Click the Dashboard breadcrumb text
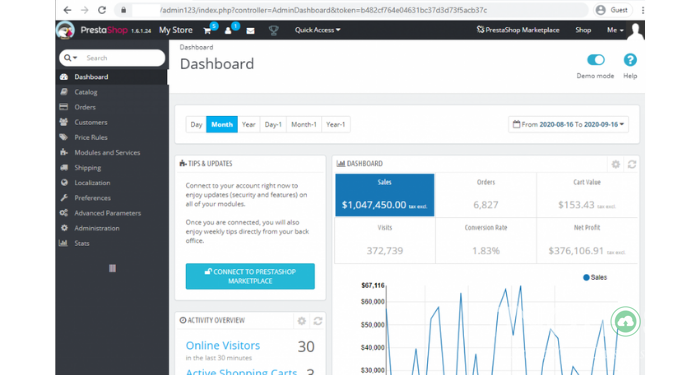Viewport: 700px width, 375px height. coord(196,47)
